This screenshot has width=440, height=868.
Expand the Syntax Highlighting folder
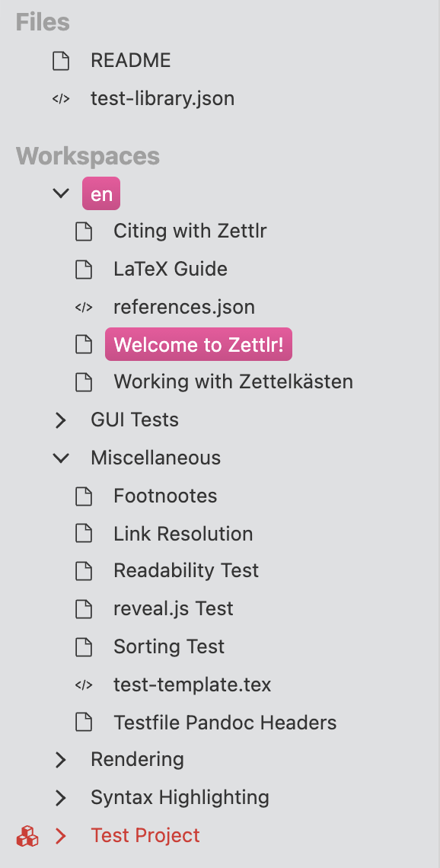61,797
